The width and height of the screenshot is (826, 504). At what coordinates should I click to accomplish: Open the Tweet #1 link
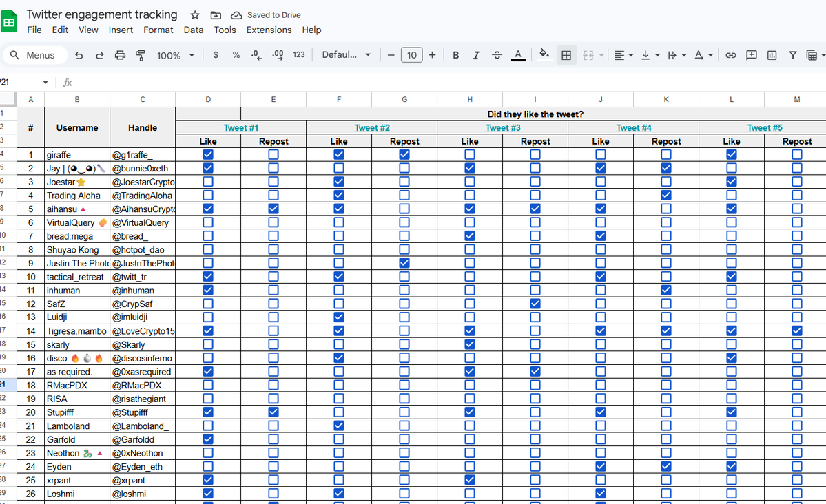coord(240,128)
